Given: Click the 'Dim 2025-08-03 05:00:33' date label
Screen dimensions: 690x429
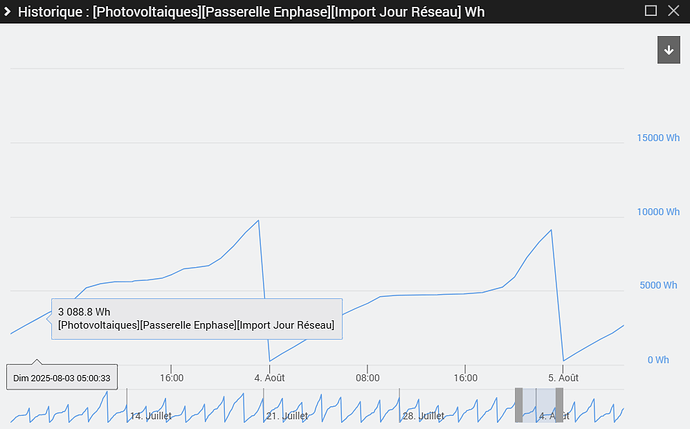Looking at the screenshot, I should (62, 378).
